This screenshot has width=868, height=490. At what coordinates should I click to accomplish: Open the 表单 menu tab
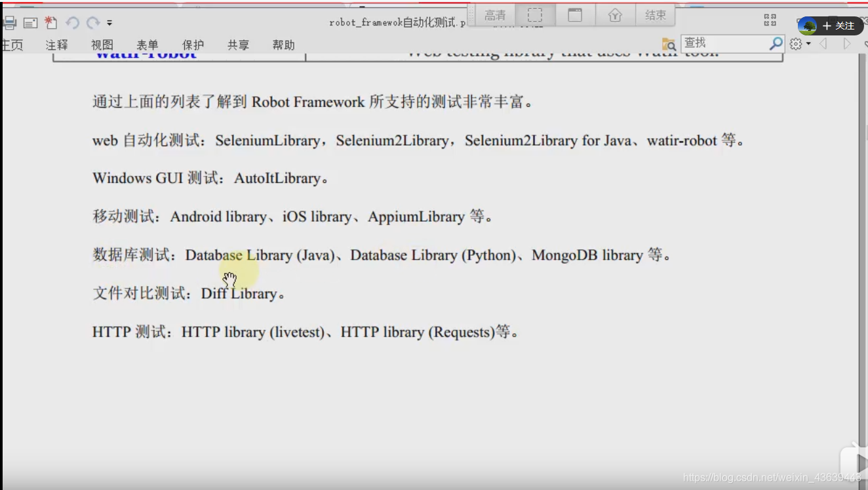click(148, 45)
